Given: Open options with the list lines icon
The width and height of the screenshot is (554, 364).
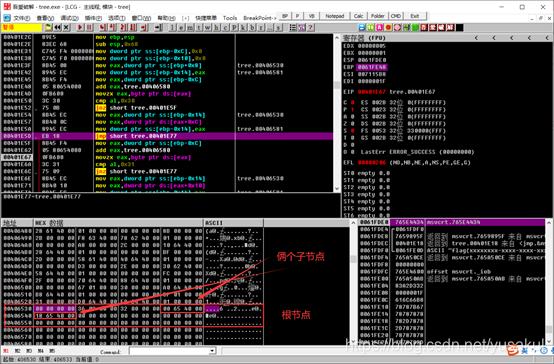Looking at the screenshot, I should coord(293,28).
